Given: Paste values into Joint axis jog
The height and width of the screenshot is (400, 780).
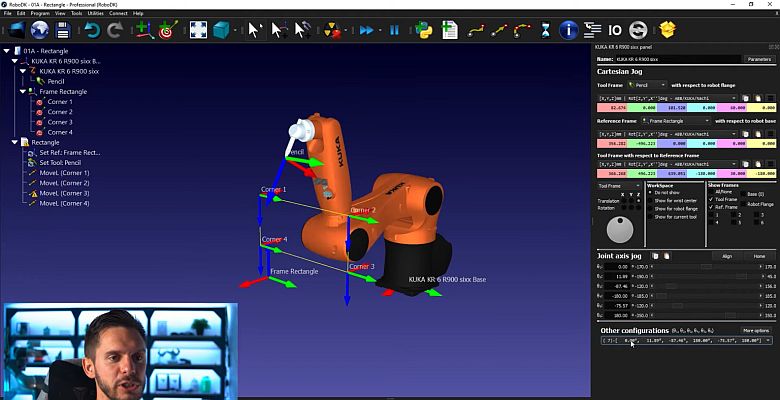Looking at the screenshot, I should (x=666, y=256).
